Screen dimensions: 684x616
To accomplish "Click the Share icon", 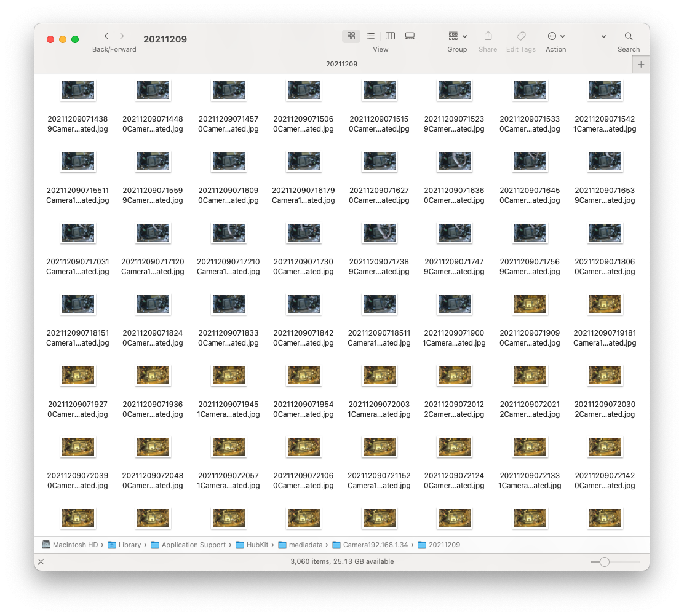I will [488, 36].
